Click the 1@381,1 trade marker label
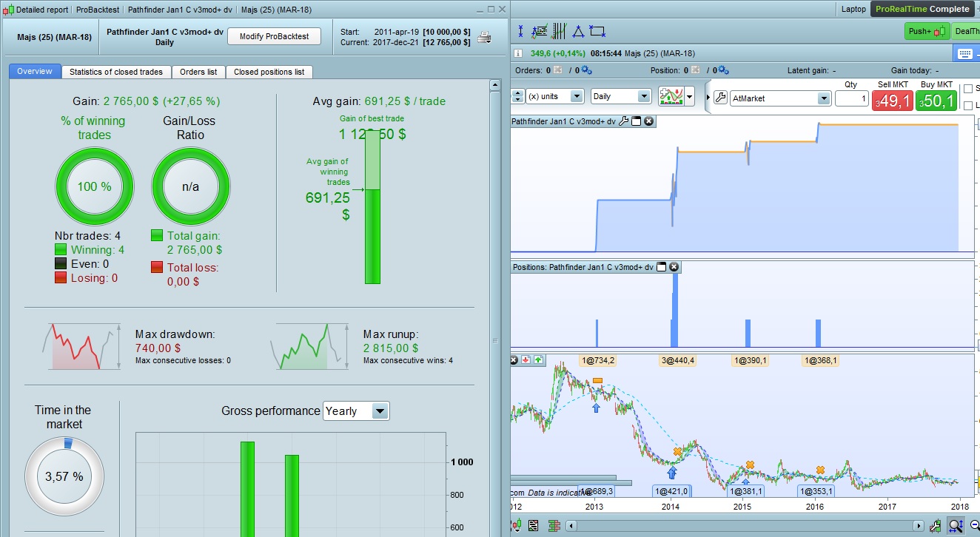Viewport: 980px width, 537px height. coord(746,491)
